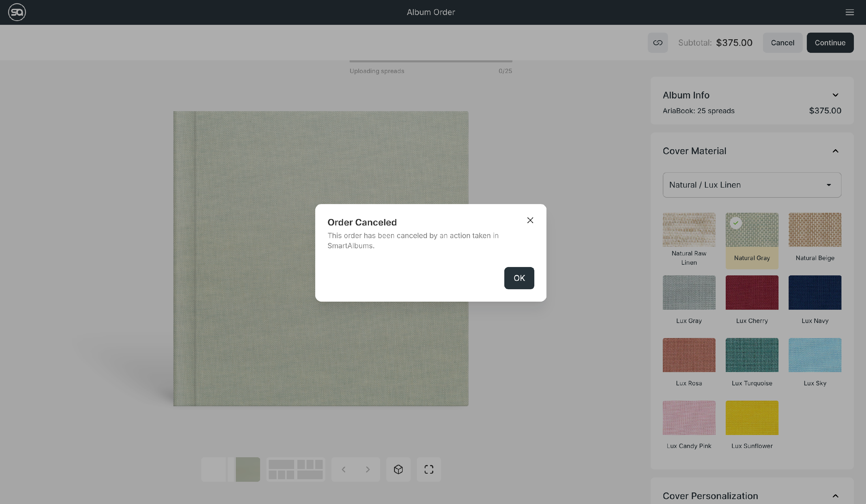The width and height of the screenshot is (866, 504).
Task: Choose the Lux Cherry cover swatch
Action: (752, 292)
